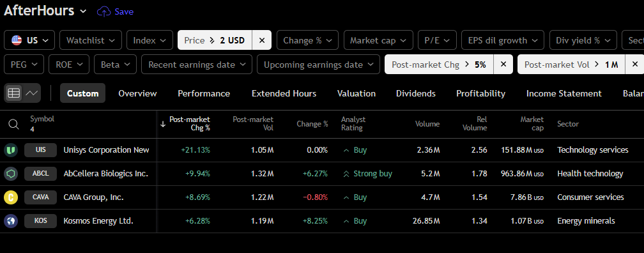Open the PEG filter dropdown
644x253 pixels.
click(24, 65)
